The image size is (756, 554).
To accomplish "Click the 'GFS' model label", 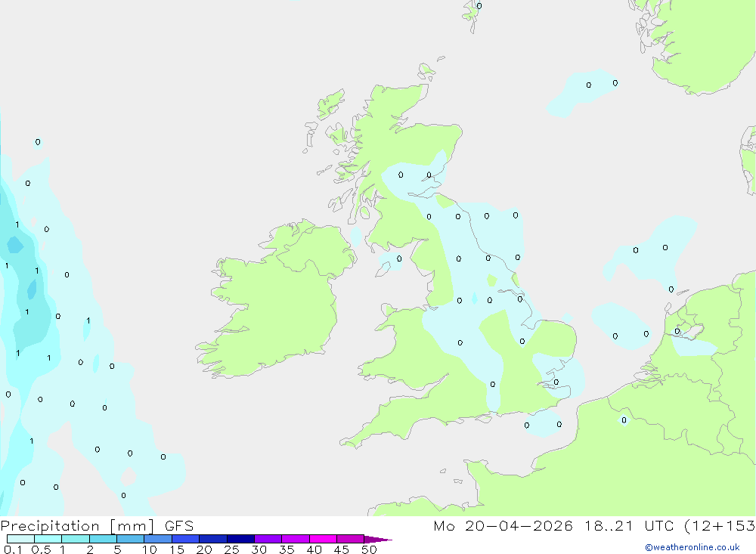I will click(x=179, y=525).
